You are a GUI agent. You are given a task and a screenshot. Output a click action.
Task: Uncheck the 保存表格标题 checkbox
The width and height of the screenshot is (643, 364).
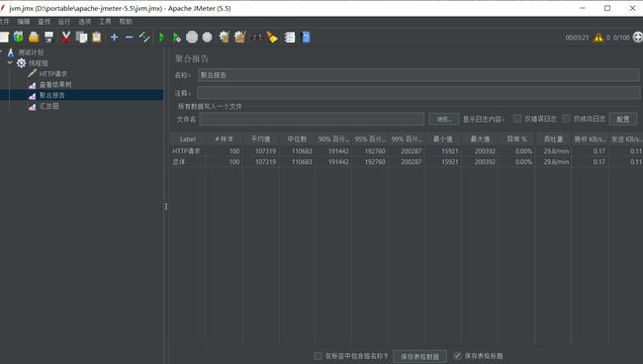tap(457, 355)
